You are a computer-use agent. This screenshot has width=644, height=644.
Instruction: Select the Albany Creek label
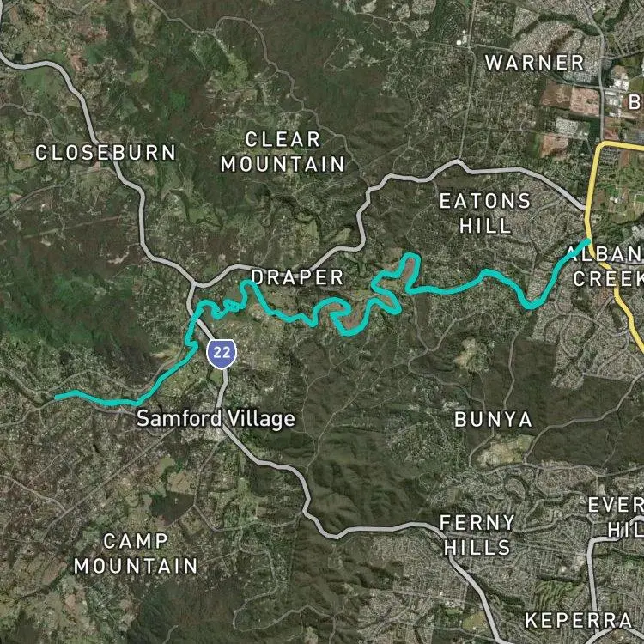click(x=606, y=267)
